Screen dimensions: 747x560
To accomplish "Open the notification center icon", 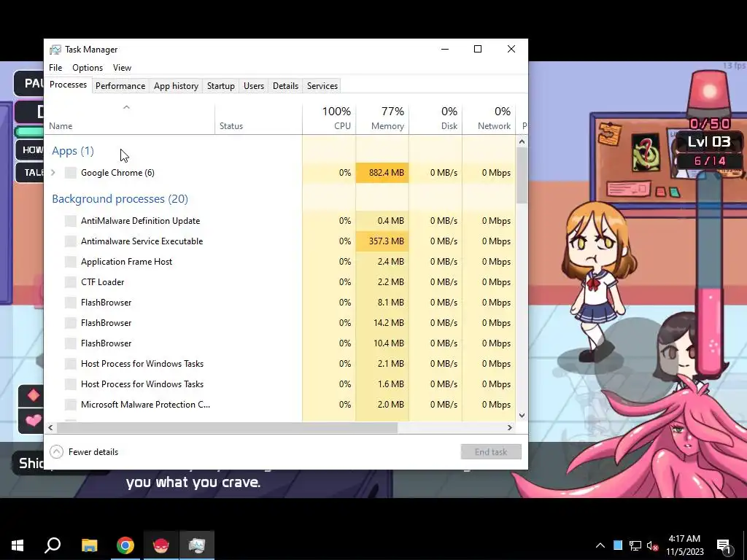I will 724,545.
